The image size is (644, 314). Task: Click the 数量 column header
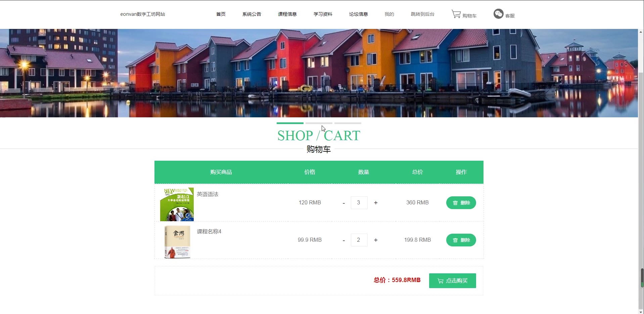coord(364,172)
